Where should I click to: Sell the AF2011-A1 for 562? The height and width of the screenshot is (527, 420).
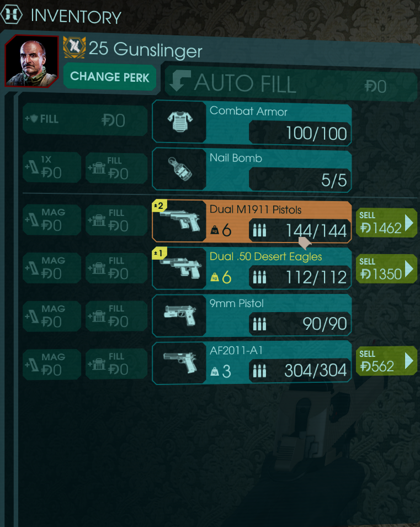[386, 361]
